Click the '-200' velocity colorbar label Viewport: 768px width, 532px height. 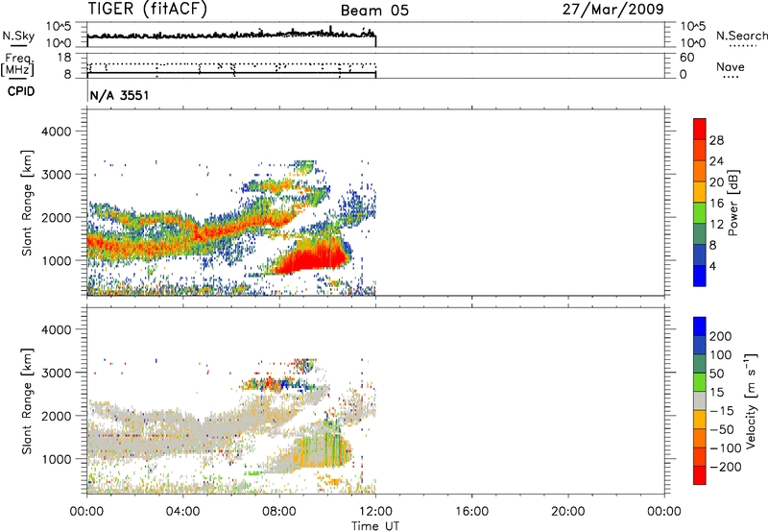[x=726, y=468]
